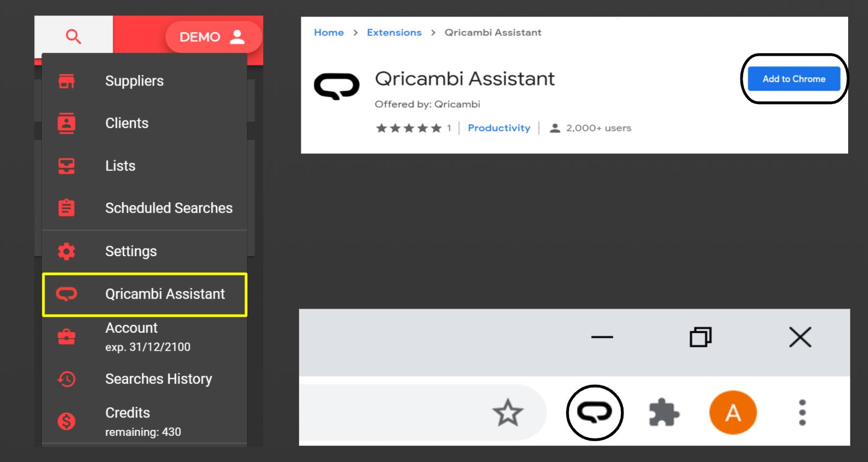
Task: Open the Extensions breadcrumb link
Action: (x=394, y=33)
